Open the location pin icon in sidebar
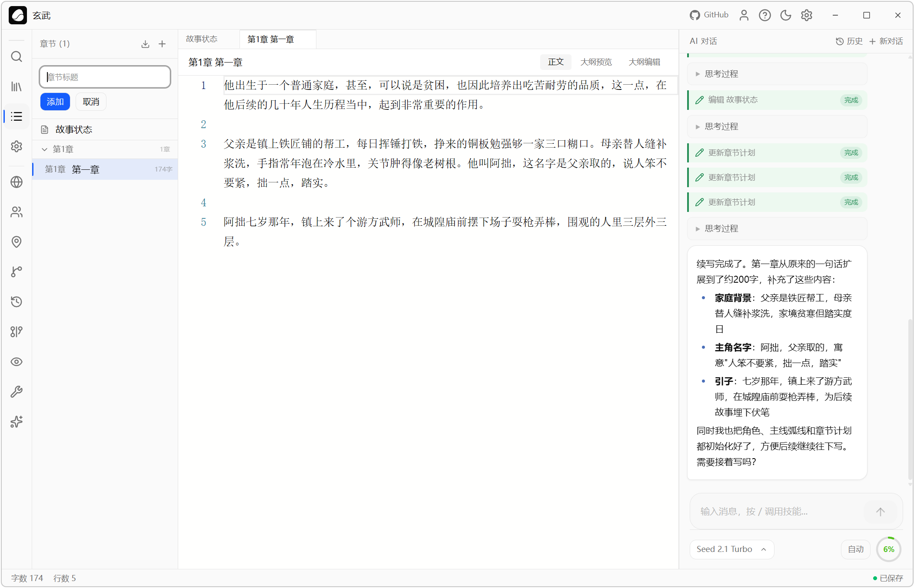The image size is (914, 588). 17,242
